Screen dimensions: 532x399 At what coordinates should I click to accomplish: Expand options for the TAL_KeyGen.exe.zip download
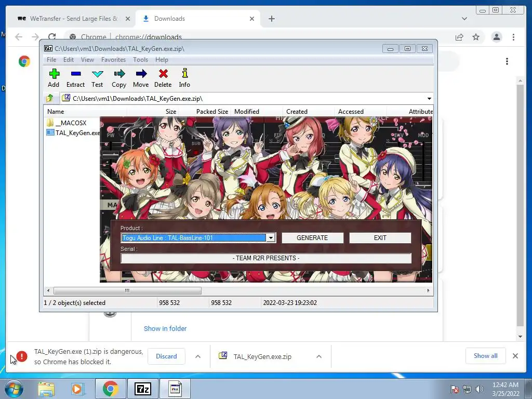(319, 356)
